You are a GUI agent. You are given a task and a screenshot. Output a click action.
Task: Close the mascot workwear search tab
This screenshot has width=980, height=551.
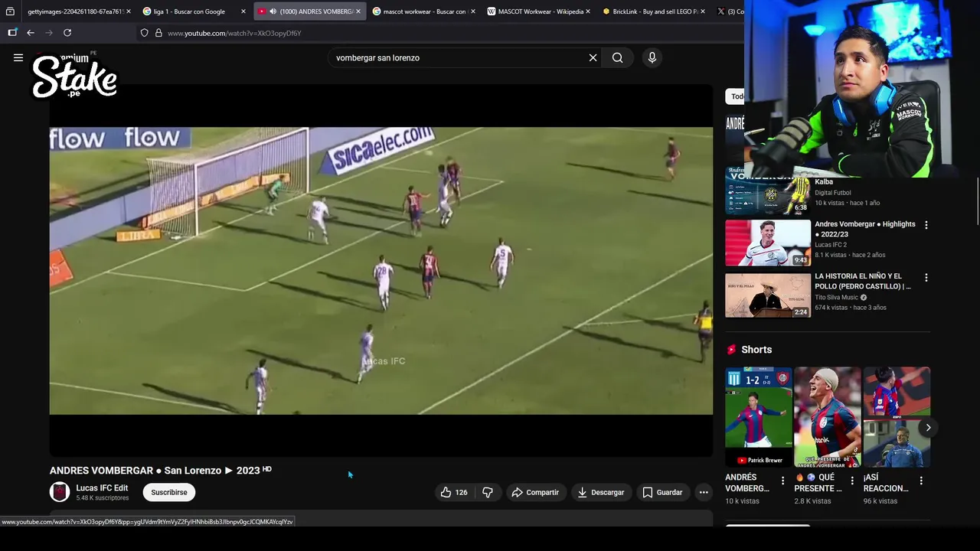473,11
